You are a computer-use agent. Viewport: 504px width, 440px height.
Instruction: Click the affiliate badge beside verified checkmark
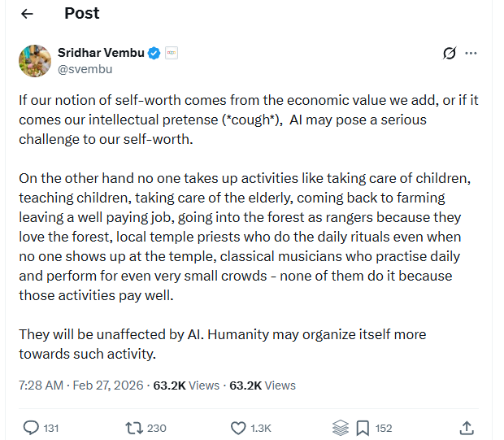(171, 53)
